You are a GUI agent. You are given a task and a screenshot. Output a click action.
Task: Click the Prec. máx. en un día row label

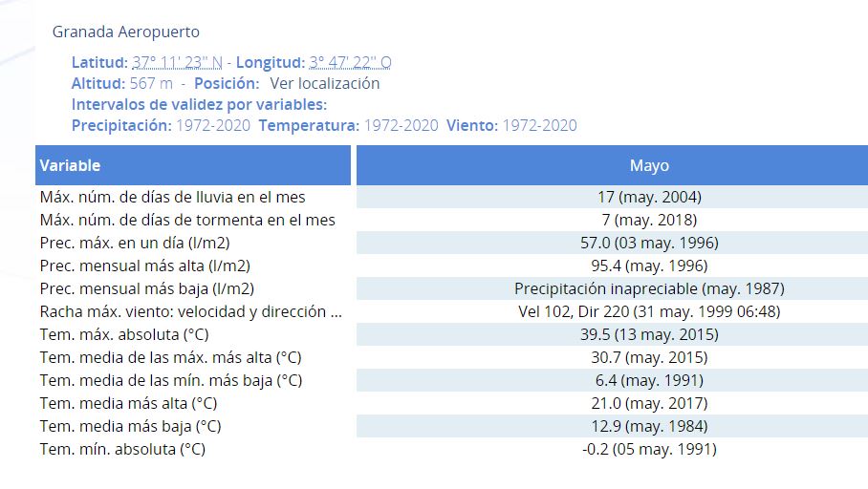point(135,243)
